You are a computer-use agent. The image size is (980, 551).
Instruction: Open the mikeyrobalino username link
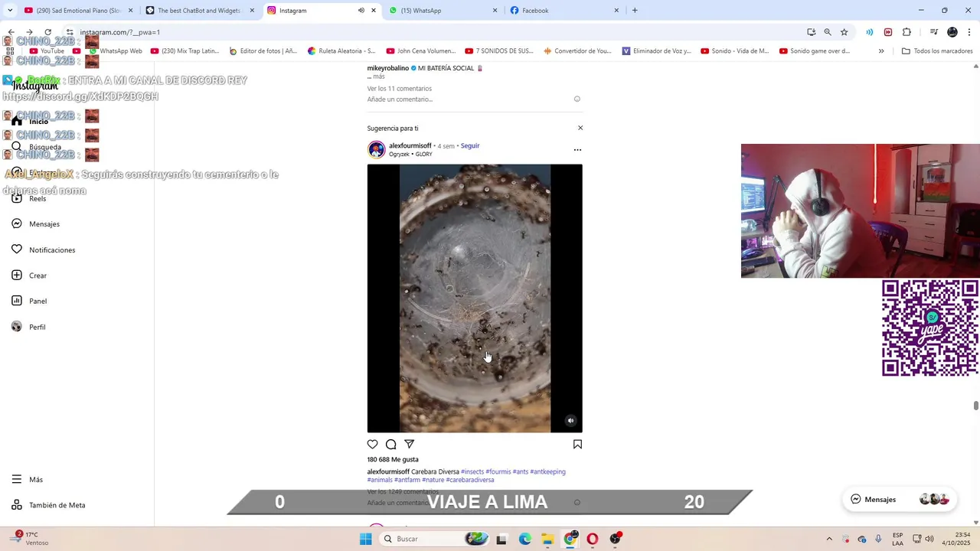[388, 68]
